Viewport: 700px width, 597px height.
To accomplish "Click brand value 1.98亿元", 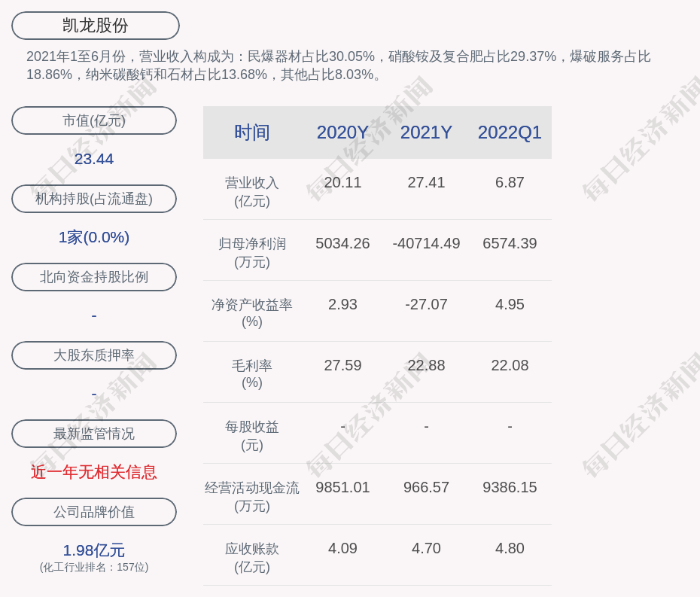I will pyautogui.click(x=94, y=550).
